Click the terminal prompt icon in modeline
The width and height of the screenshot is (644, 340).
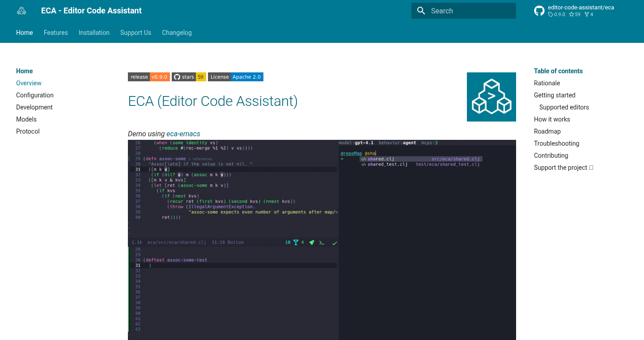pos(322,243)
